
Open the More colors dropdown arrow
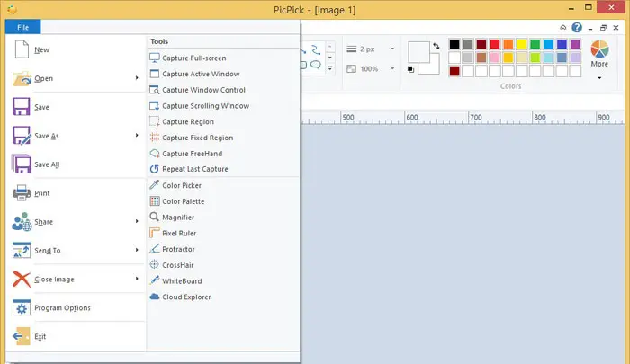point(599,78)
